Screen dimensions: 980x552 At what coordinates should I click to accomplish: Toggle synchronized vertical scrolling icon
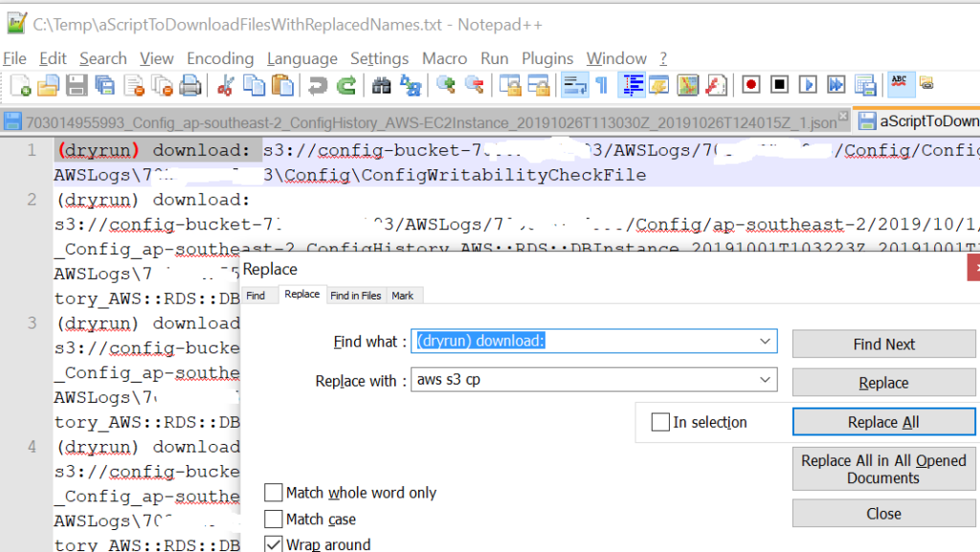pyautogui.click(x=510, y=85)
